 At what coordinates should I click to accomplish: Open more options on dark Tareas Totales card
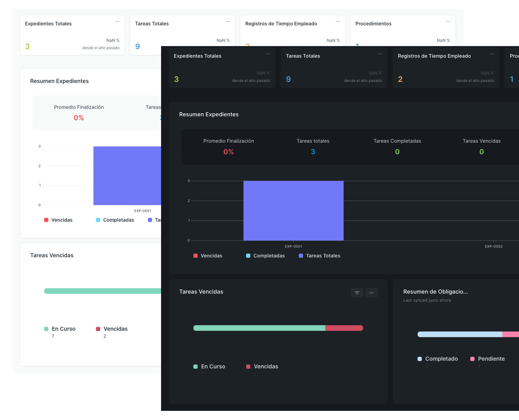pos(380,54)
